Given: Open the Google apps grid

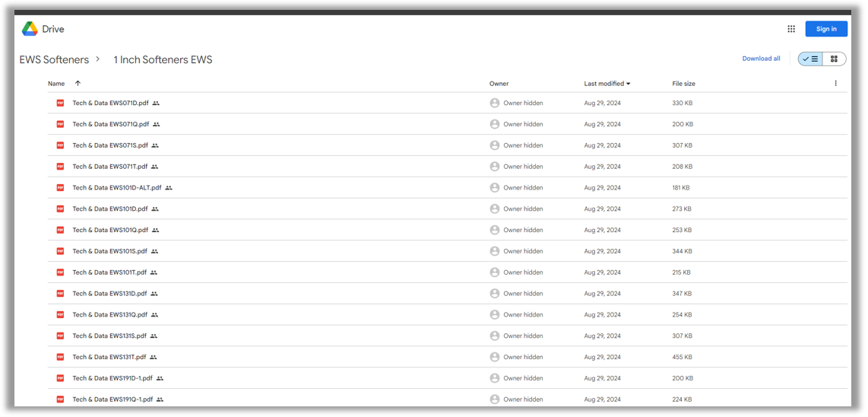Looking at the screenshot, I should pos(791,29).
